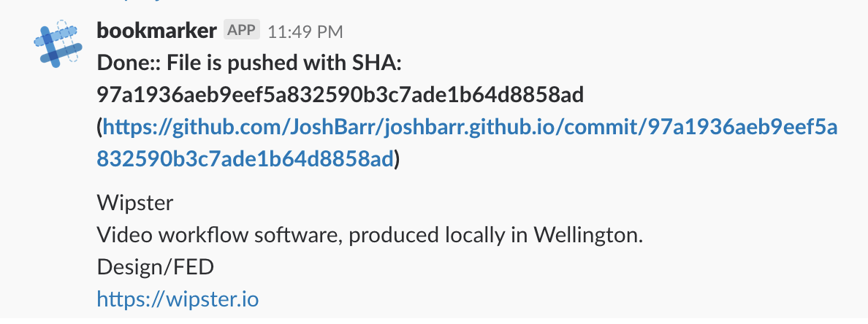Click the closing parenthesis after the commit link
The image size is (868, 324).
(398, 159)
